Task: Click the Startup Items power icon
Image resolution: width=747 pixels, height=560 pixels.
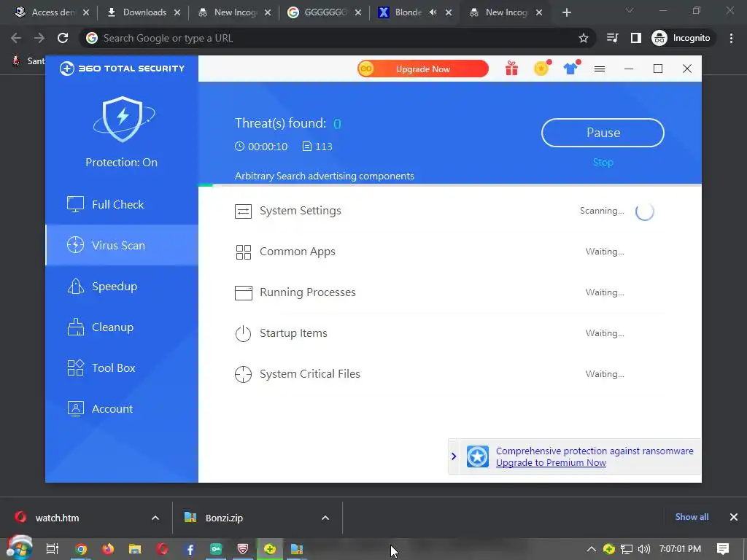Action: tap(243, 333)
